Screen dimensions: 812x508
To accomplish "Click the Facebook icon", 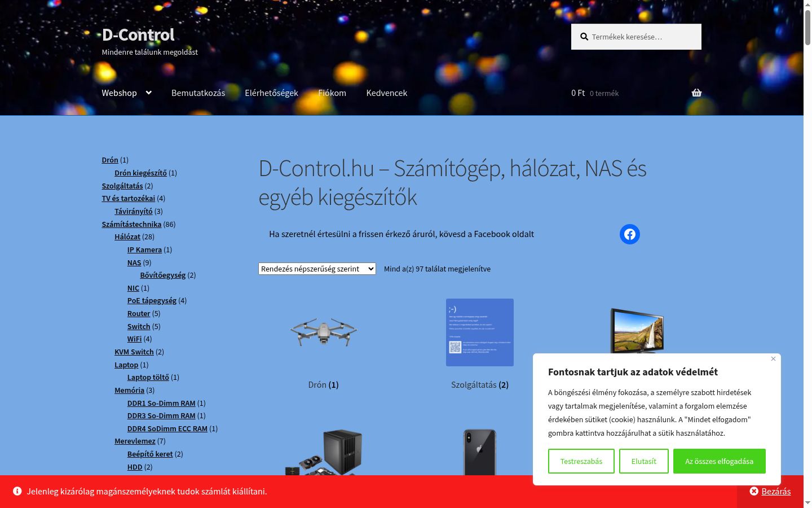I will pos(630,234).
